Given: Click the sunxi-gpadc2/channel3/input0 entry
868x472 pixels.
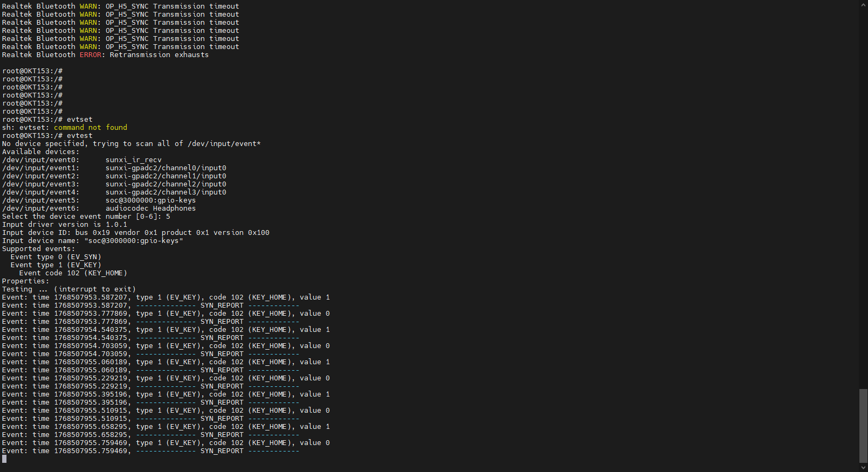Looking at the screenshot, I should pos(166,192).
